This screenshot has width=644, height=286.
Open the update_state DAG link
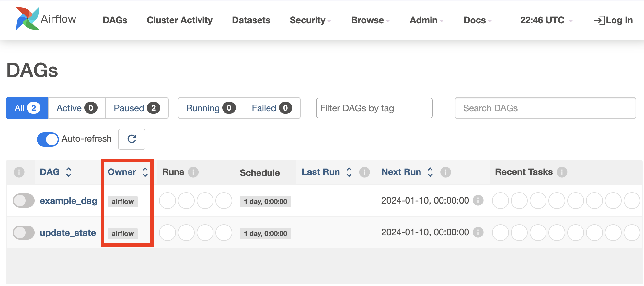pyautogui.click(x=68, y=233)
